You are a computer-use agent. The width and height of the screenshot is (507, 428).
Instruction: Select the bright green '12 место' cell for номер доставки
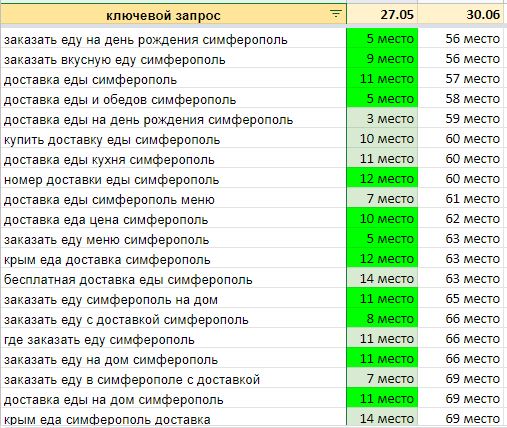coord(382,179)
